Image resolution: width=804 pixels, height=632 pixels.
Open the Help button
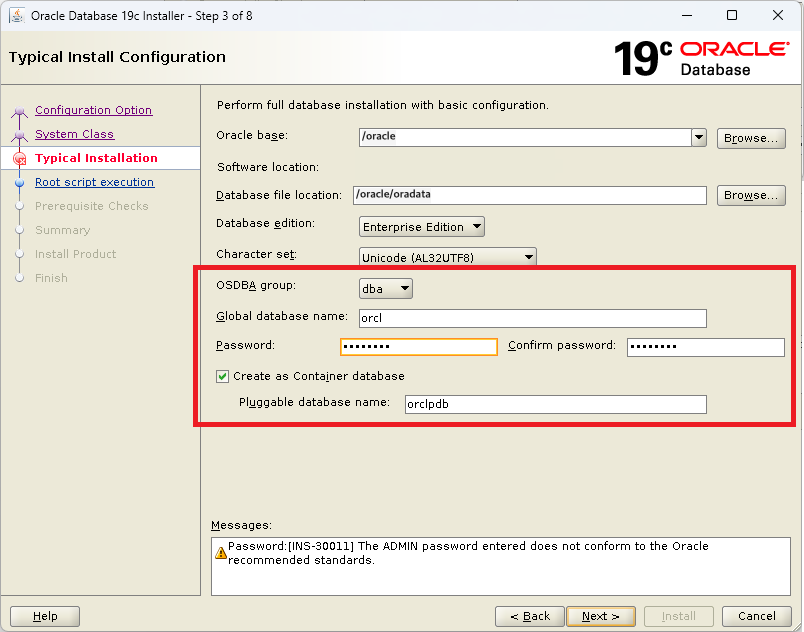[45, 616]
